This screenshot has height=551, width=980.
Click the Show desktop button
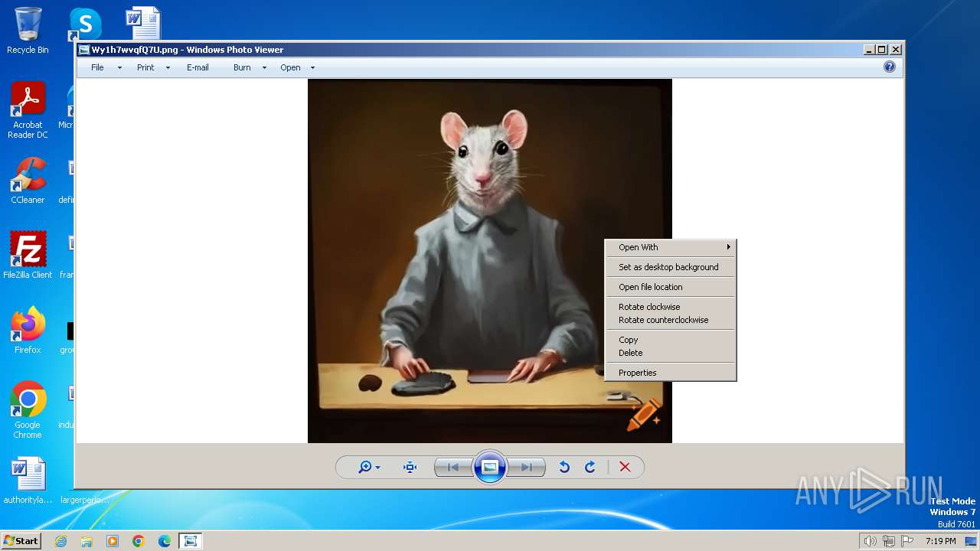coord(972,541)
